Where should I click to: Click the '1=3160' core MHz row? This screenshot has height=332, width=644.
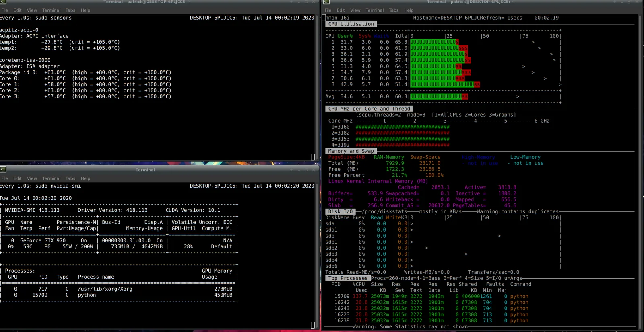390,127
